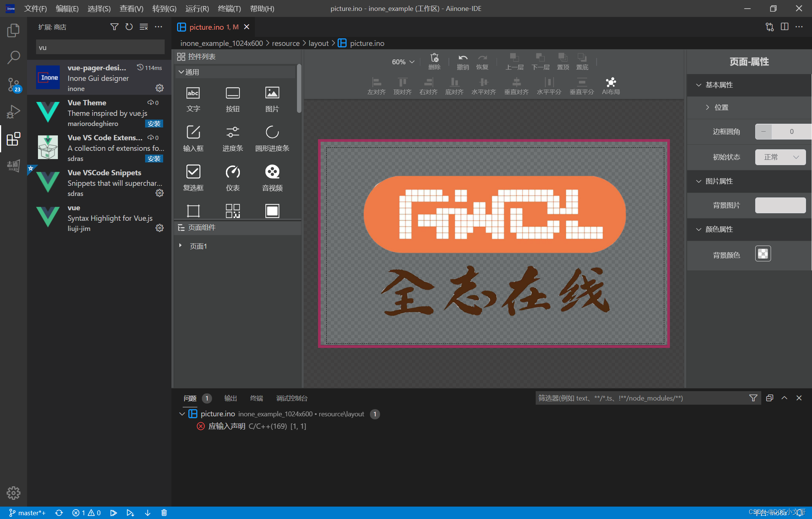Decrease 边框圆角 with minus button
The height and width of the screenshot is (519, 812).
pos(764,132)
